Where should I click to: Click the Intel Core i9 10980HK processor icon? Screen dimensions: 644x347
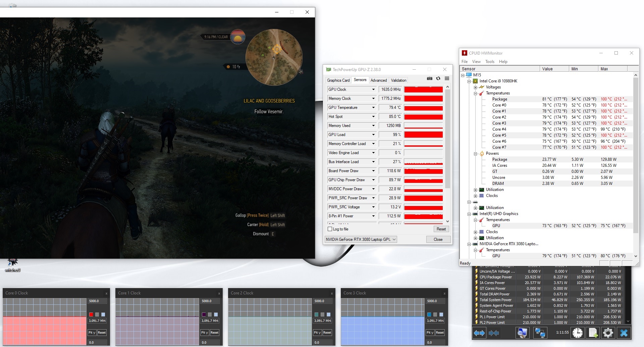475,81
